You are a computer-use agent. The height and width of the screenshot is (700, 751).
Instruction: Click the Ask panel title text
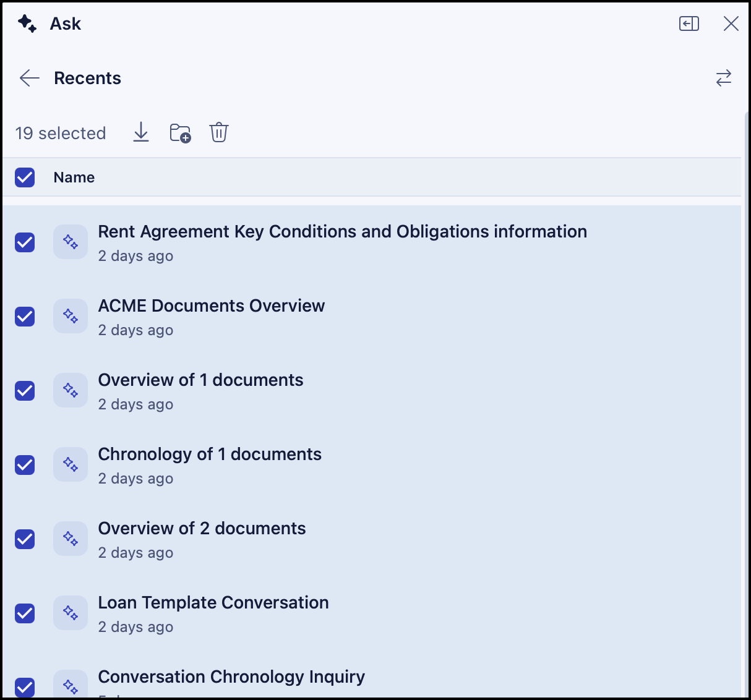click(66, 23)
